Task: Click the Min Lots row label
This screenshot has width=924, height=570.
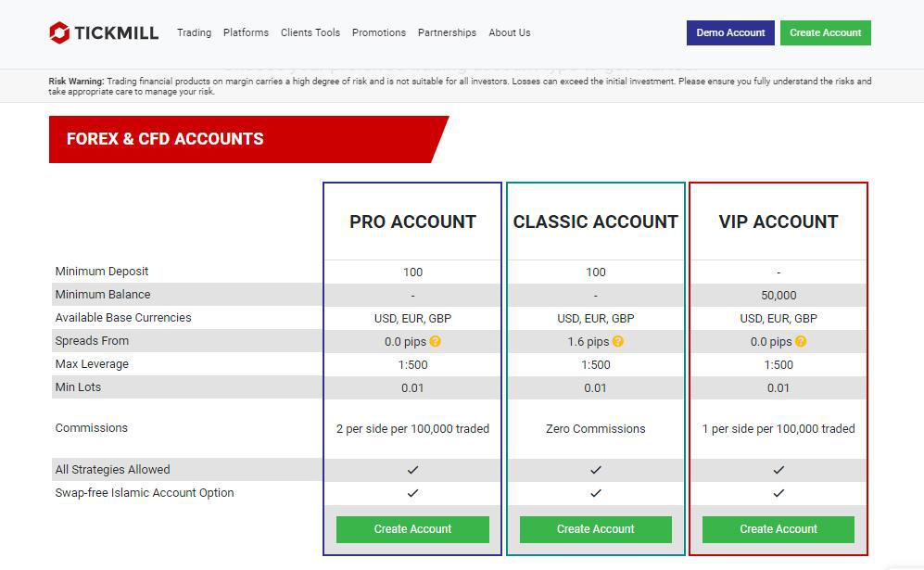Action: click(79, 386)
